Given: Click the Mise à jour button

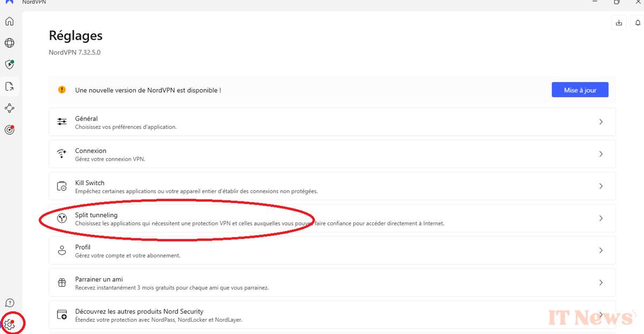Looking at the screenshot, I should tap(580, 90).
